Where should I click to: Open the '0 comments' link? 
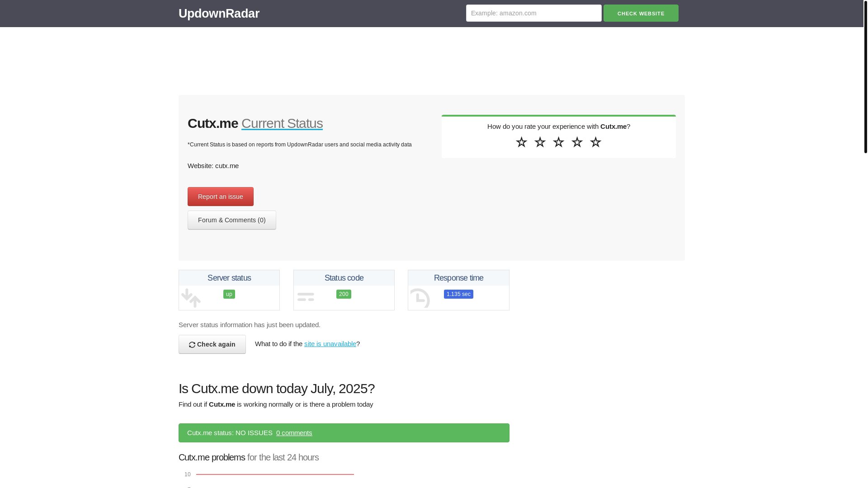coord(294,433)
